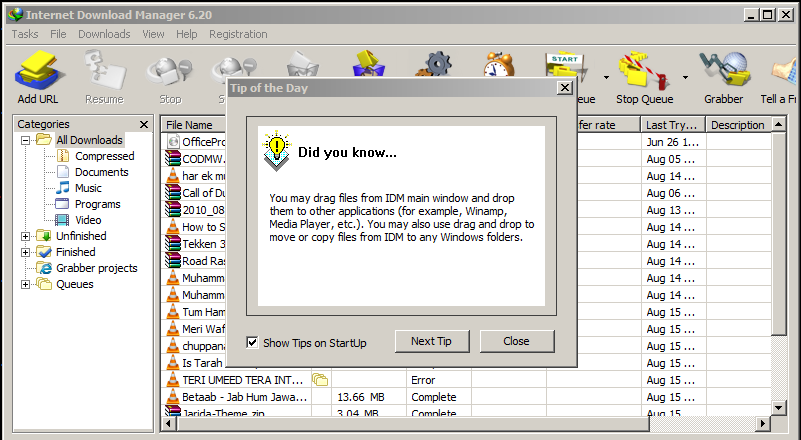Click the Options gear icon
The image size is (801, 440).
(436, 64)
